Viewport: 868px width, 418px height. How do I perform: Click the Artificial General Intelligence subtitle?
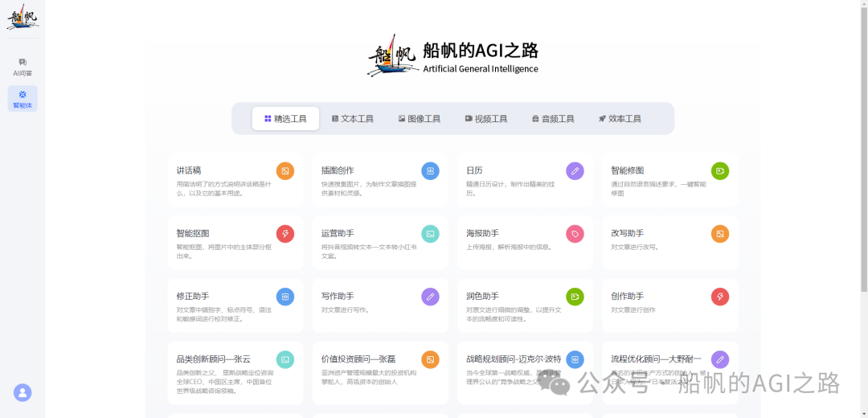pyautogui.click(x=481, y=69)
